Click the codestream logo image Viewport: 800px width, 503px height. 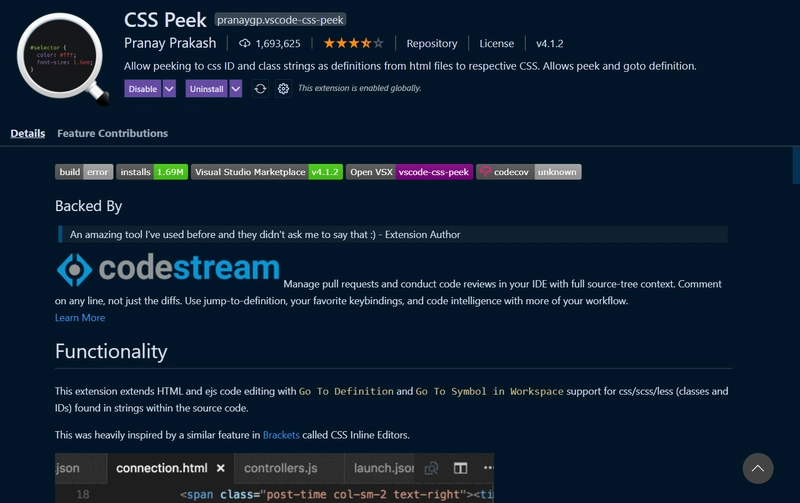[168, 268]
